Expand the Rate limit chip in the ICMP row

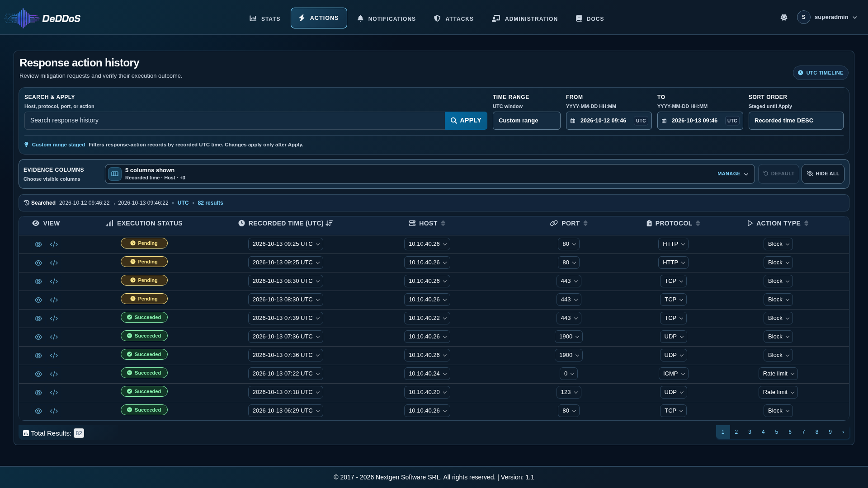778,374
